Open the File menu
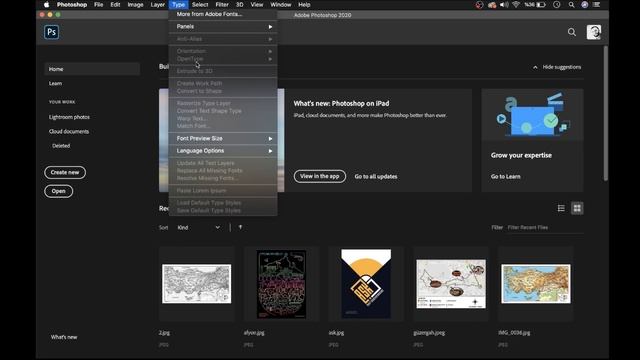640x360 pixels. click(x=98, y=5)
